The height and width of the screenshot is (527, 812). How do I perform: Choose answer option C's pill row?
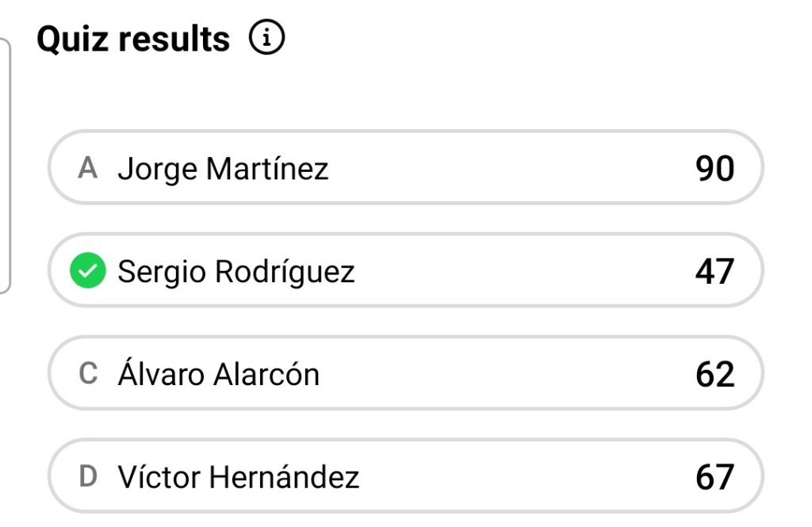tap(476, 373)
